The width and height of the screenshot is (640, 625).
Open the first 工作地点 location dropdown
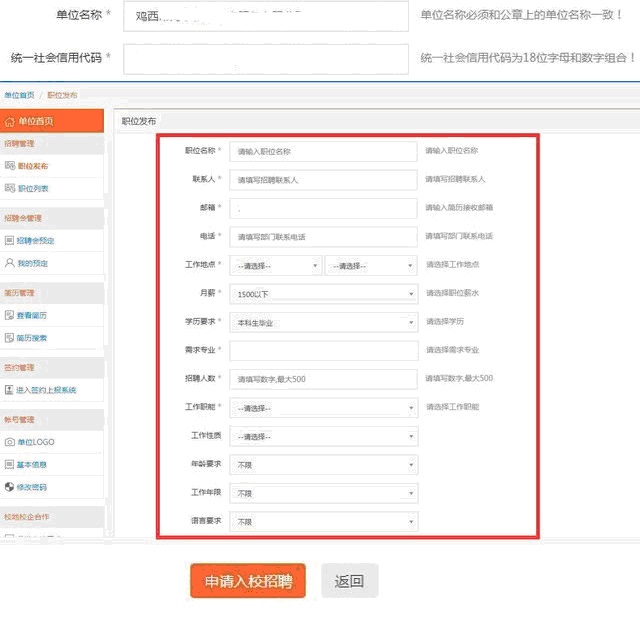point(276,266)
